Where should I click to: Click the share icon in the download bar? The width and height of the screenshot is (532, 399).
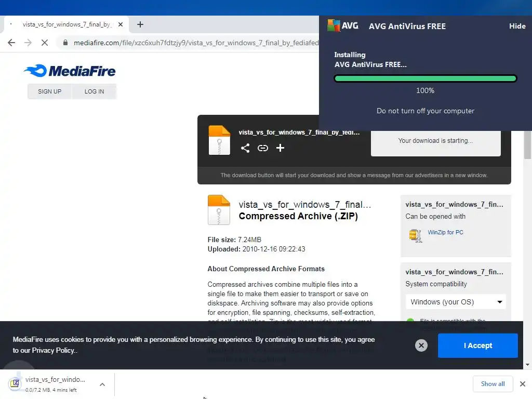coord(245,148)
